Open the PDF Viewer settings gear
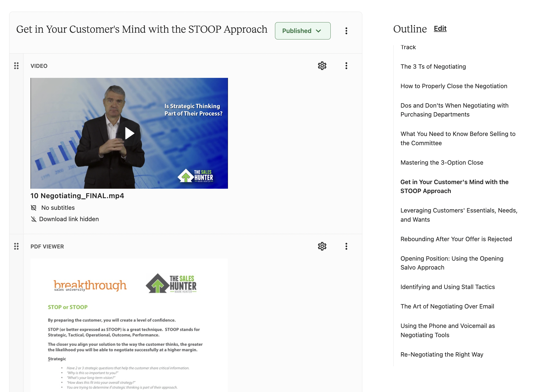 322,246
